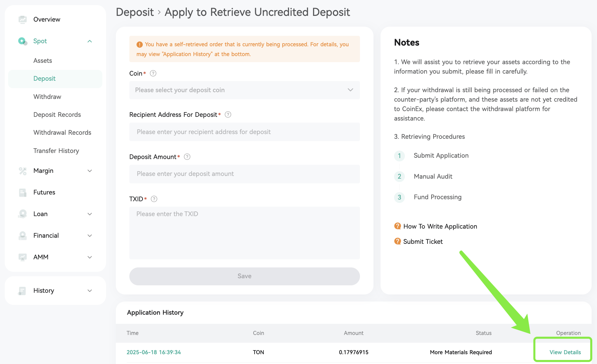Click help icon beside Recipient Address For Deposit
The image size is (597, 364).
click(228, 114)
